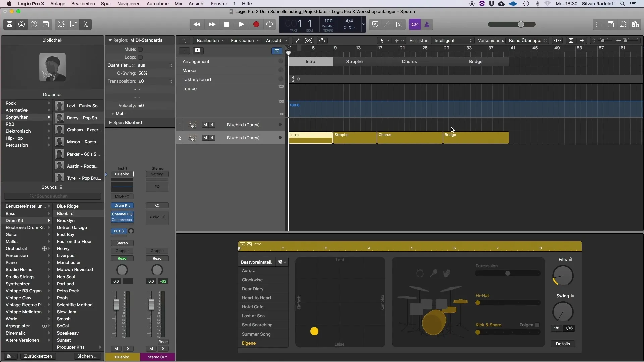Open the Bearbeiten dropdown in tracks area

[x=210, y=40]
